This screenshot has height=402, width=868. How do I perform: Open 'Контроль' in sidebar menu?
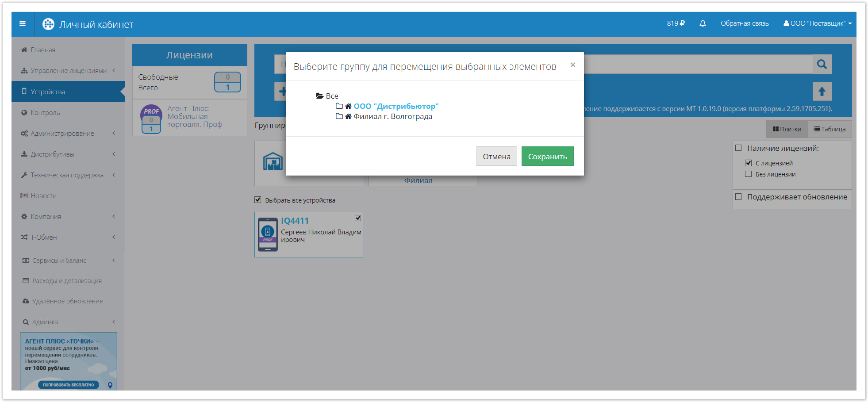pos(45,113)
